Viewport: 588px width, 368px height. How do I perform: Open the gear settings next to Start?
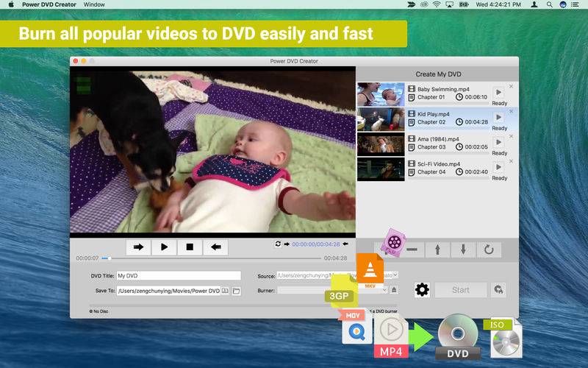(422, 290)
